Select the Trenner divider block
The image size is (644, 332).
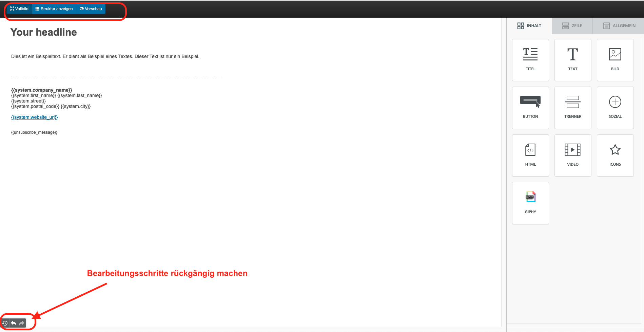(572, 108)
